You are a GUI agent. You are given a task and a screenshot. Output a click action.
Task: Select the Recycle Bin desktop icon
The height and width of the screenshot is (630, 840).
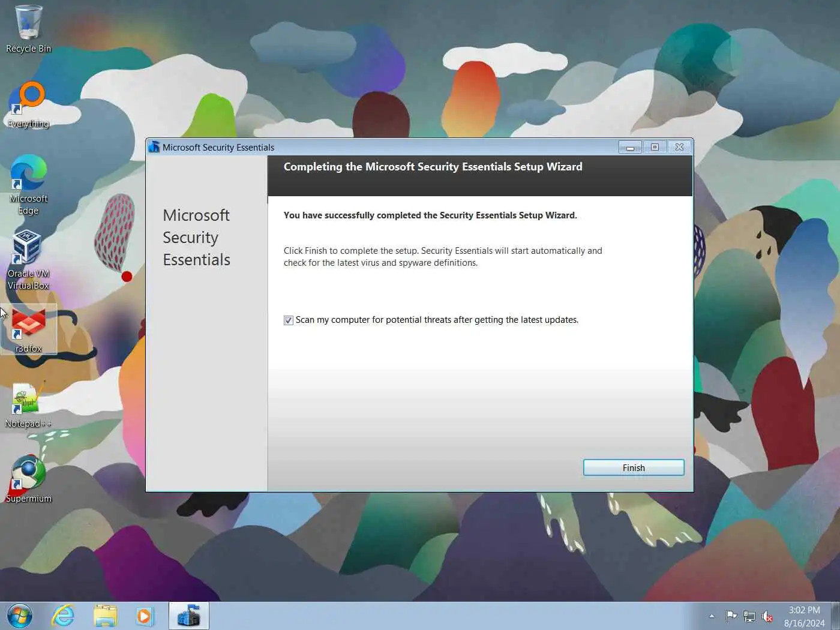(28, 29)
